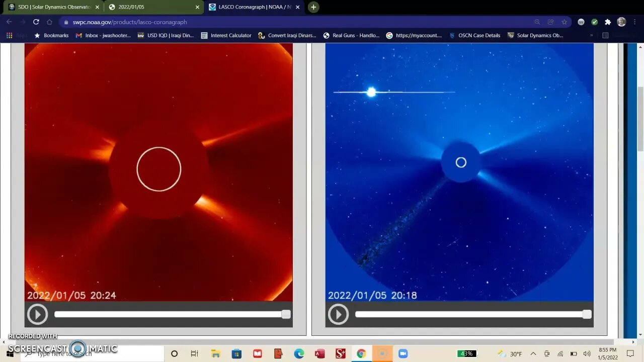Show hidden system tray icons
Image resolution: width=644 pixels, height=362 pixels.
533,353
